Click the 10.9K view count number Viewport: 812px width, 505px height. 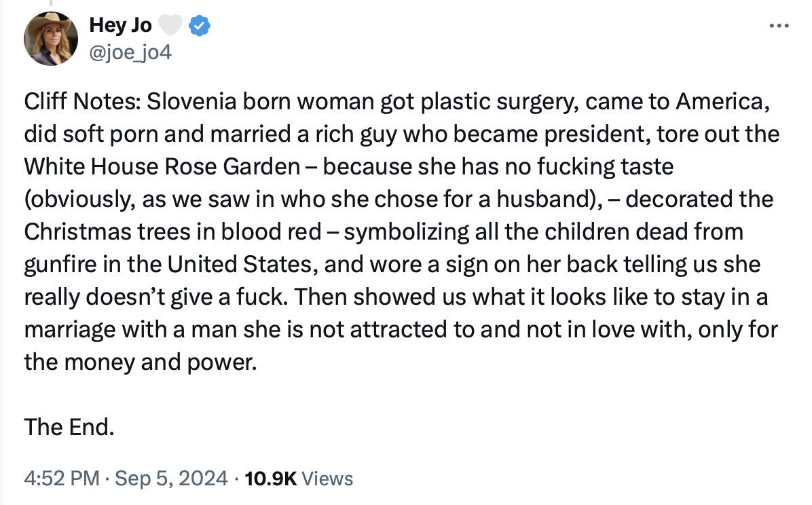(x=270, y=478)
